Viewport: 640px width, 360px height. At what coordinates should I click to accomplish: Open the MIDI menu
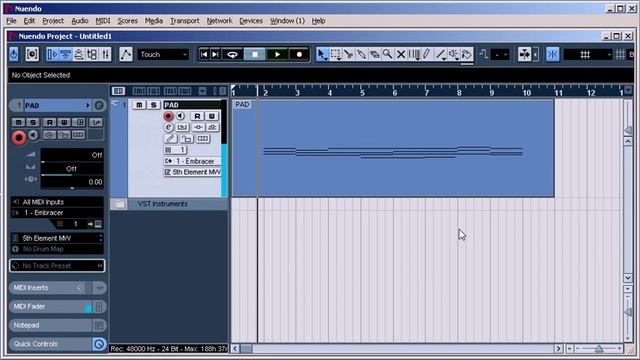click(103, 21)
